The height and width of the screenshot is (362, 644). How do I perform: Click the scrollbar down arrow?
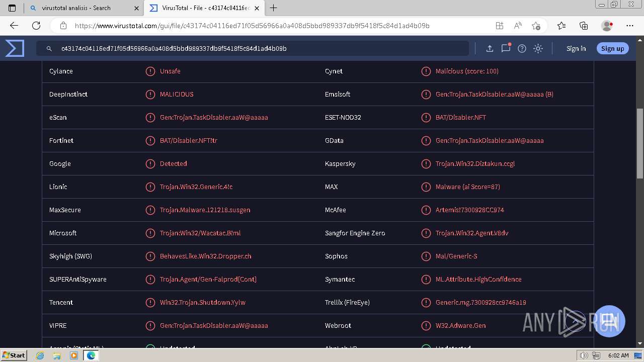point(639,343)
